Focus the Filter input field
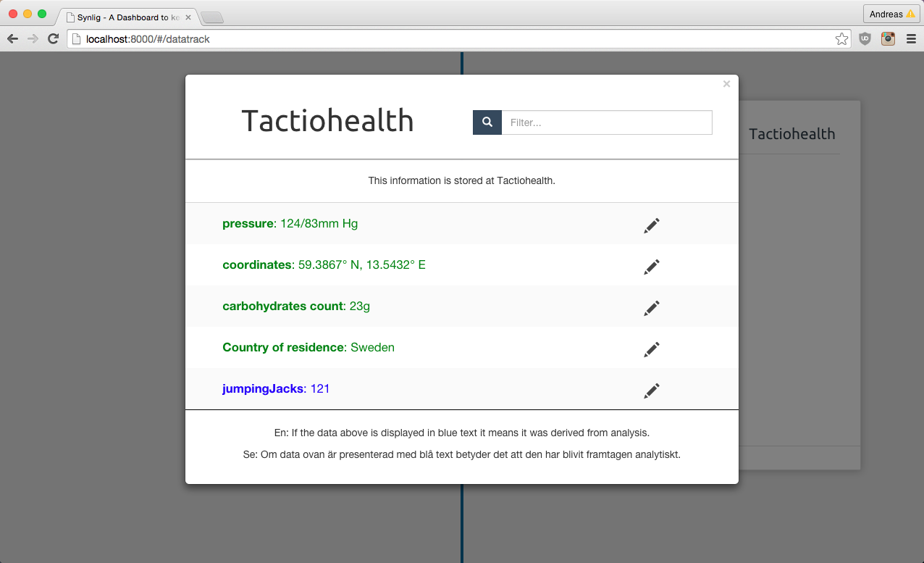Viewport: 924px width, 563px height. point(607,122)
